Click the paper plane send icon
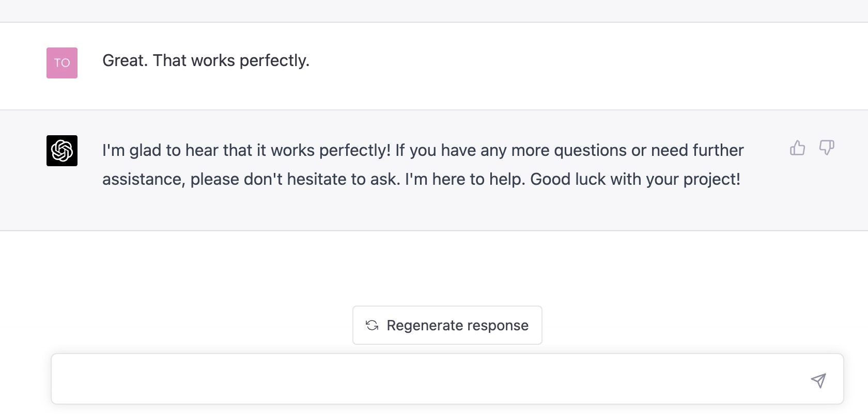 (818, 381)
